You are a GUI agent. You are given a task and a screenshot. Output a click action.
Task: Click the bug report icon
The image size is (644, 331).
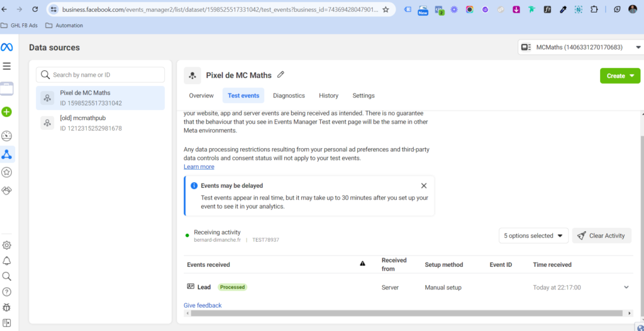tap(6, 307)
